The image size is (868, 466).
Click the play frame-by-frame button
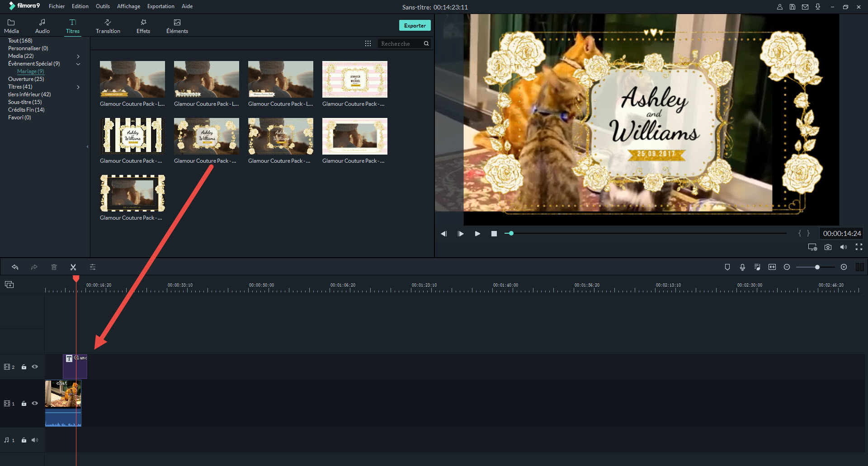pos(461,234)
